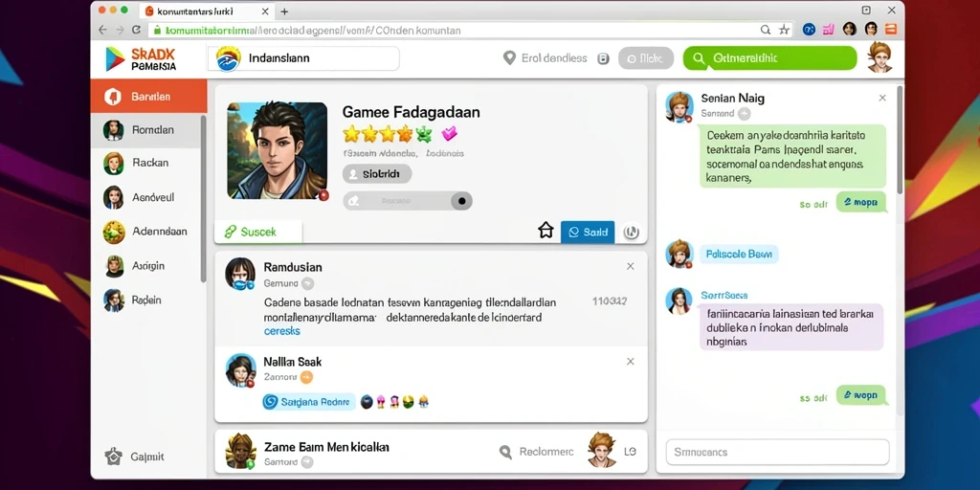Click the play-store logo in header
Screen dimensions: 980x490
115,58
